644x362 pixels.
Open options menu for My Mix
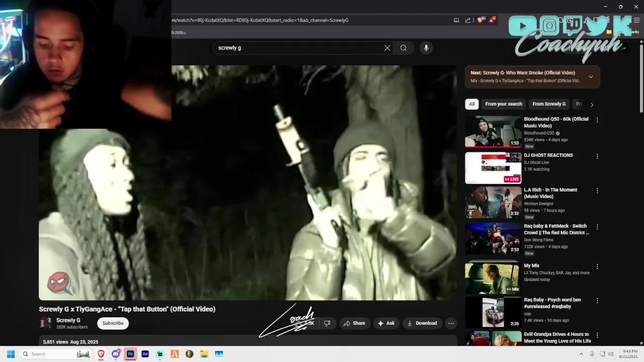pos(597,266)
